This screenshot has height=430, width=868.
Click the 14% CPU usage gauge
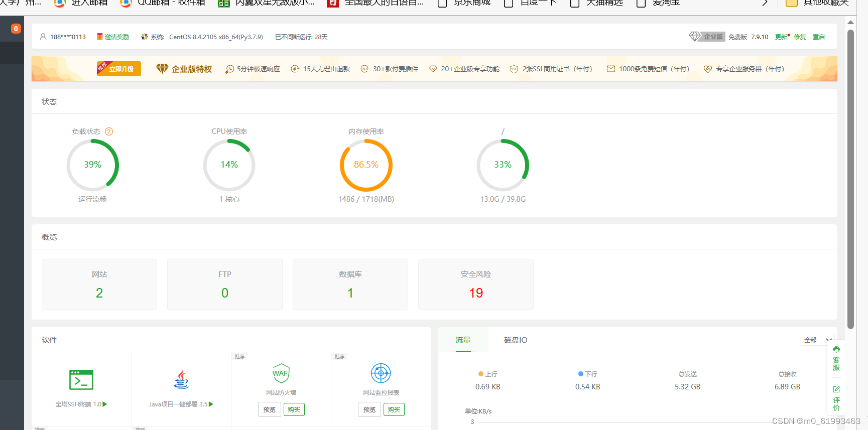coord(229,165)
